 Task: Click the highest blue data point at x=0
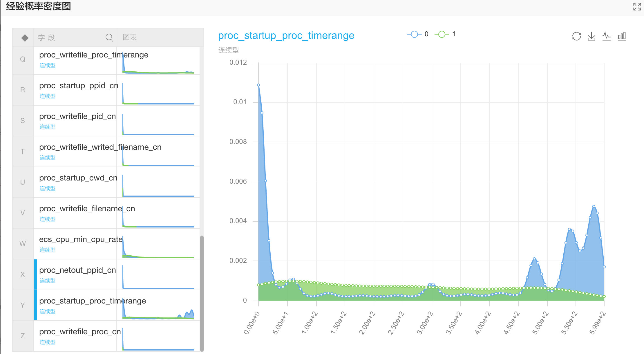pos(258,85)
